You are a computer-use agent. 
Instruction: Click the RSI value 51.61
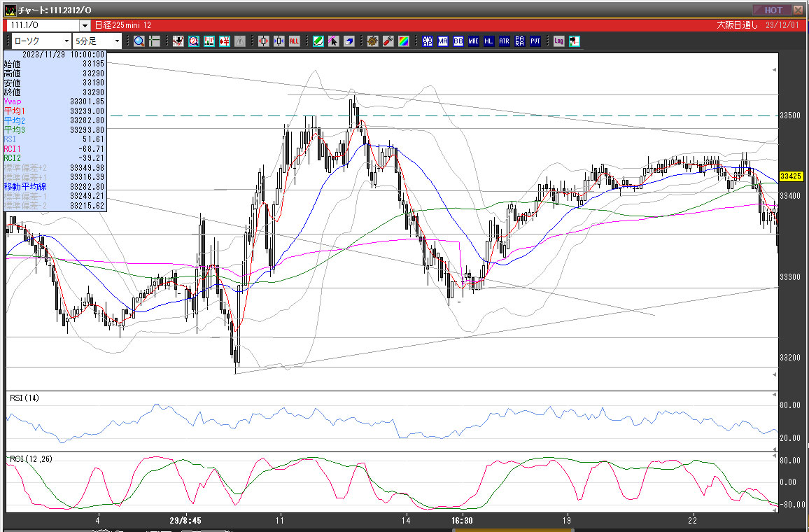click(93, 139)
